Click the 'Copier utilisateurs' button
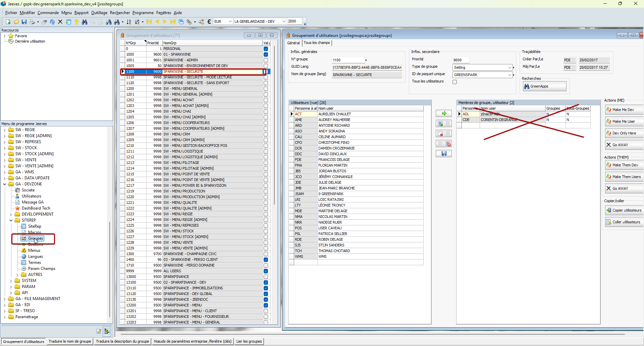This screenshot has height=346, width=644. [624, 210]
